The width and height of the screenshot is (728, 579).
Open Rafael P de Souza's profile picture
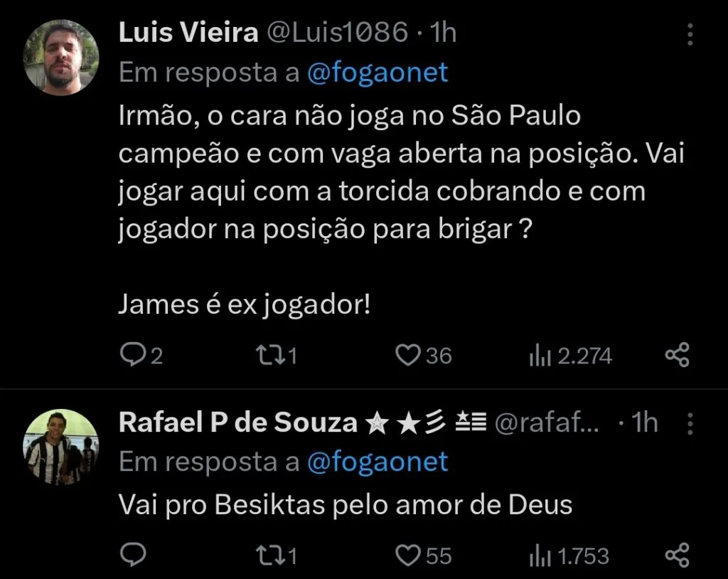(x=60, y=447)
